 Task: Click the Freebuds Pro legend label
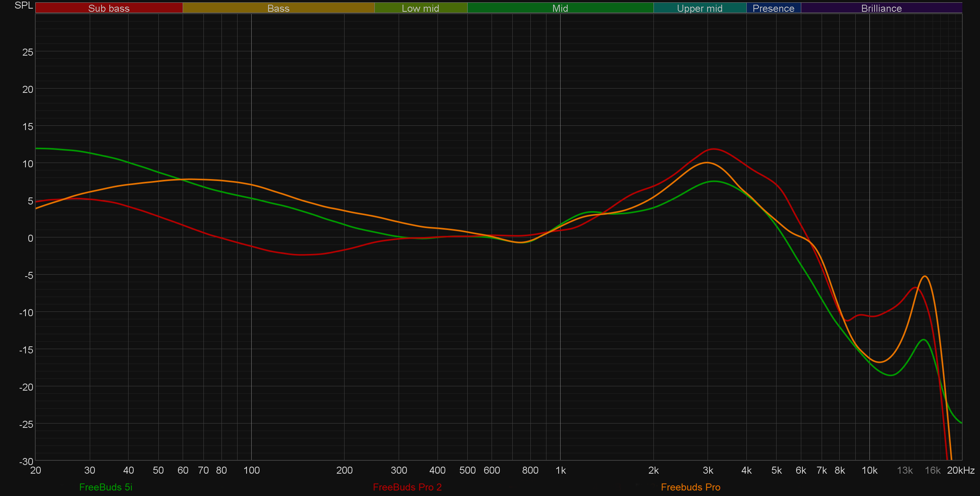point(690,487)
